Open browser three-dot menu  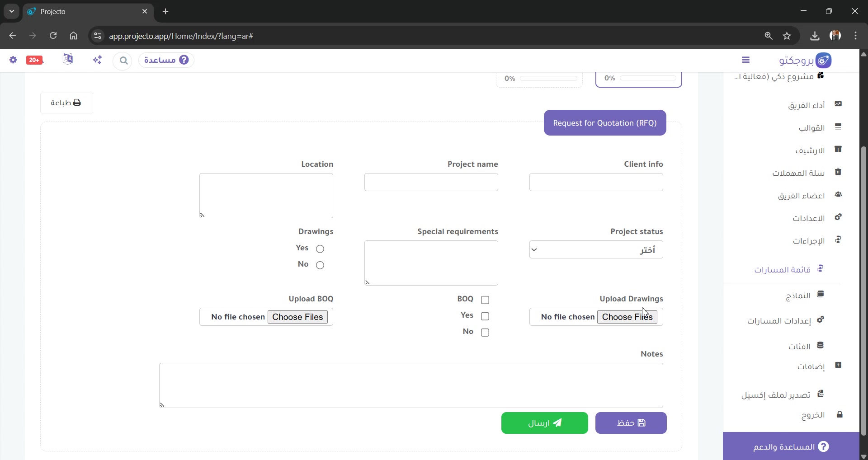click(856, 36)
